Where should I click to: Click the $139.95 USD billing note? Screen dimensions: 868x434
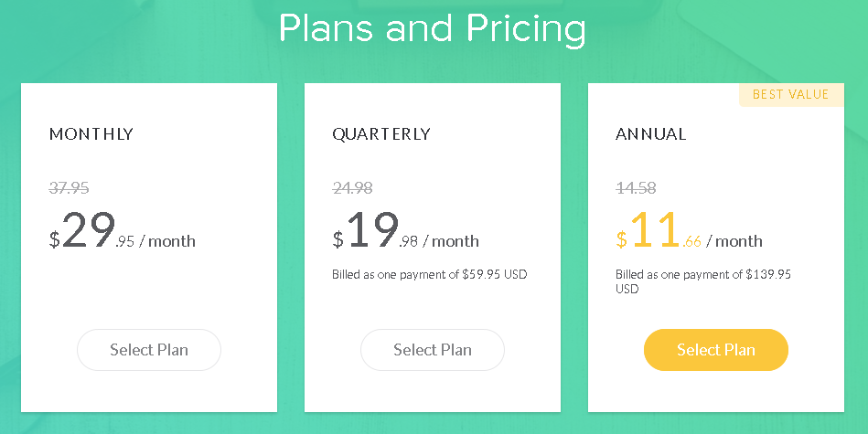click(703, 281)
